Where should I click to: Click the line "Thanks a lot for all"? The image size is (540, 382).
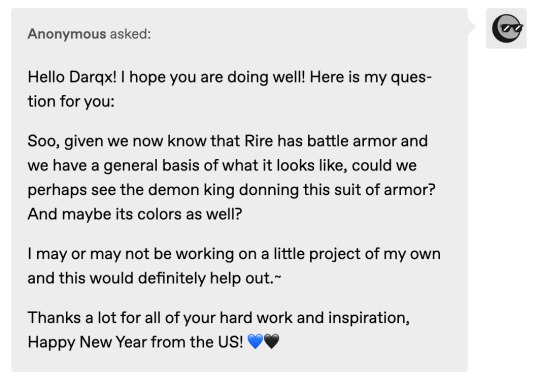coord(219,317)
